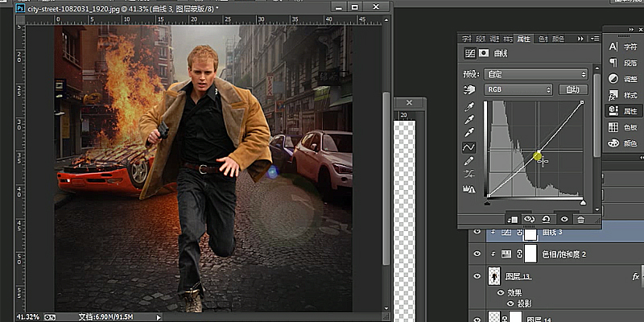644x322 pixels.
Task: Toggle visibility of 投影 drop shadow effect
Action: pyautogui.click(x=510, y=303)
